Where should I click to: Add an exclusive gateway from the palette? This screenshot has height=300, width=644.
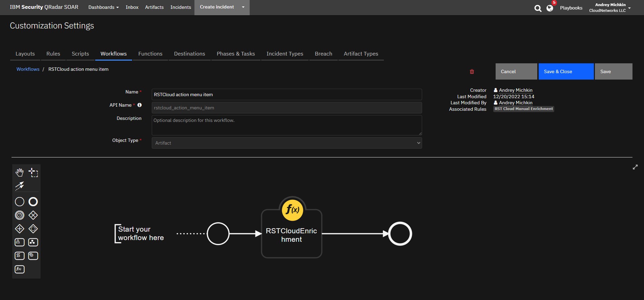point(33,215)
